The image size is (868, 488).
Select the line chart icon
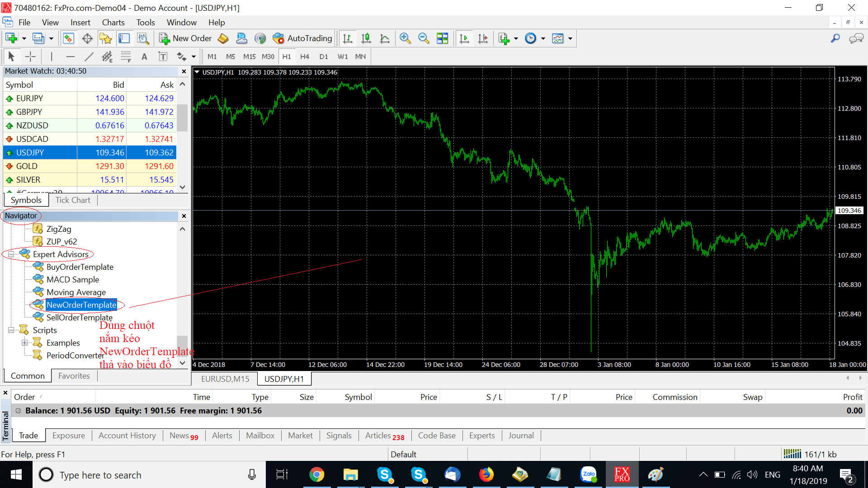(x=385, y=38)
